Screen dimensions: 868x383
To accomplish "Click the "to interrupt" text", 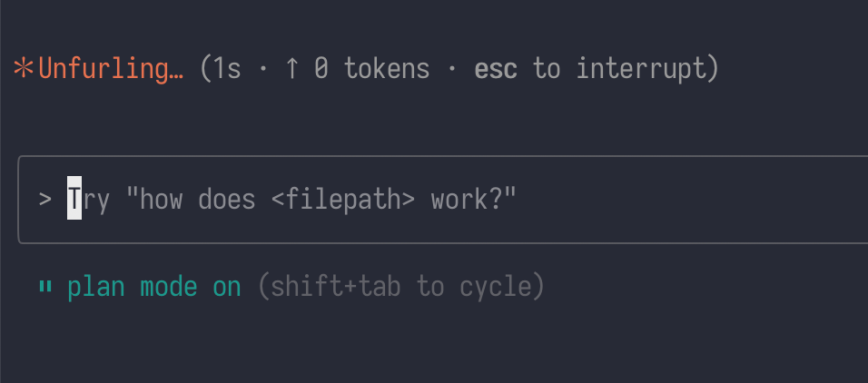I will tap(626, 70).
